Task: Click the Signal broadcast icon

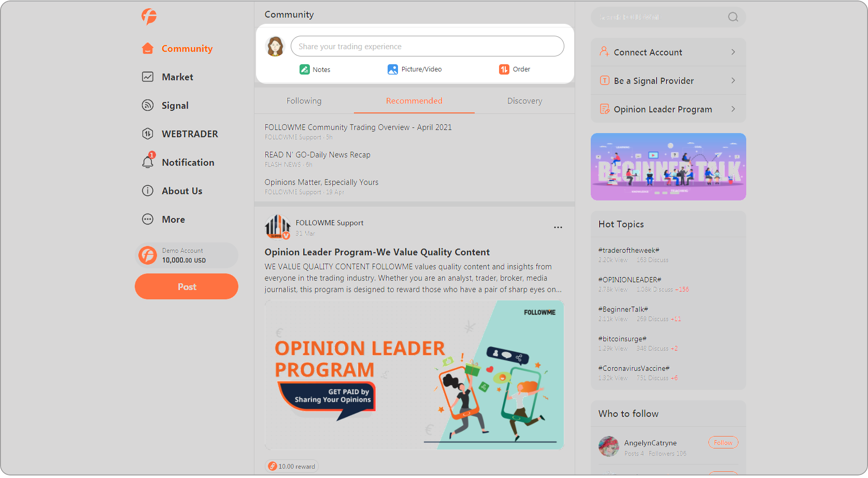Action: tap(148, 105)
